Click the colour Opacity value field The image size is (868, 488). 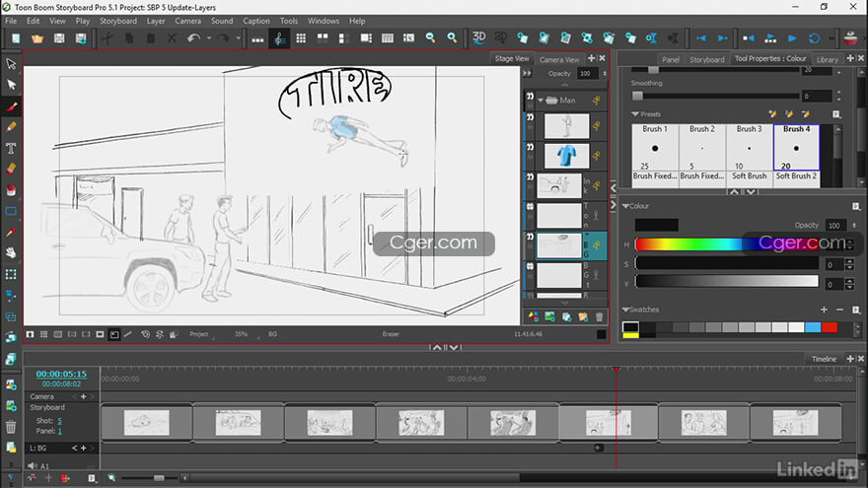tap(834, 225)
